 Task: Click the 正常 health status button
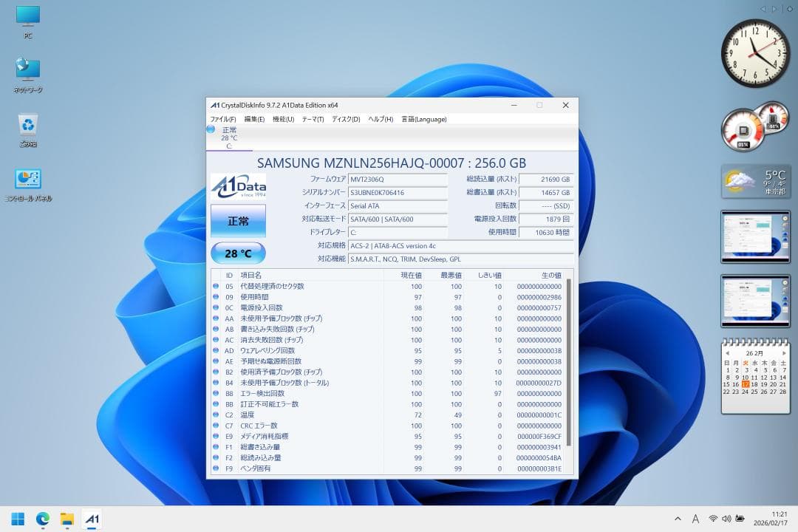point(238,221)
